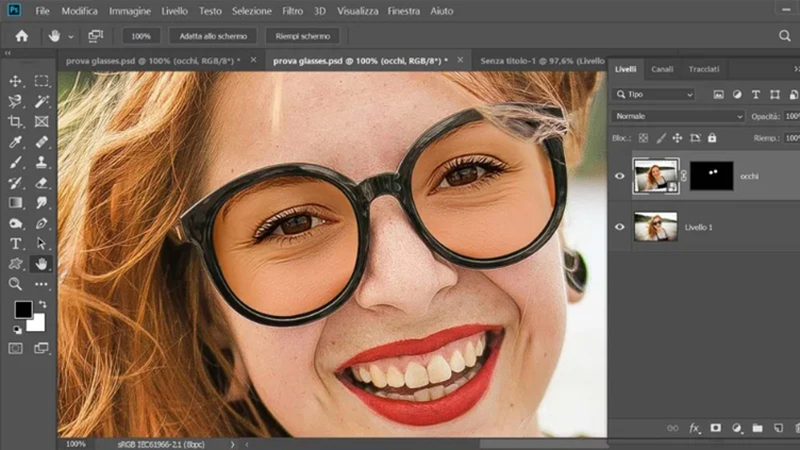Click the Home icon in options bar
Viewport: 800px width, 450px height.
pyautogui.click(x=21, y=36)
